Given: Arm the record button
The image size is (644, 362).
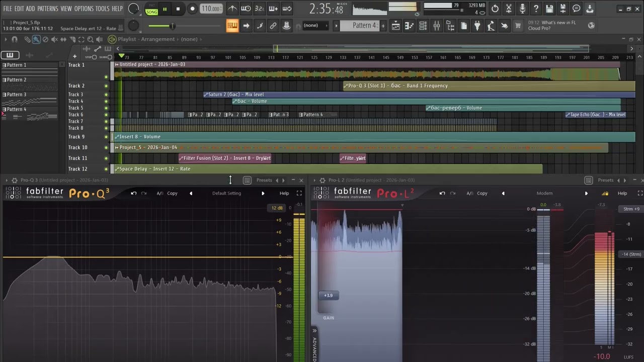Looking at the screenshot, I should (192, 9).
